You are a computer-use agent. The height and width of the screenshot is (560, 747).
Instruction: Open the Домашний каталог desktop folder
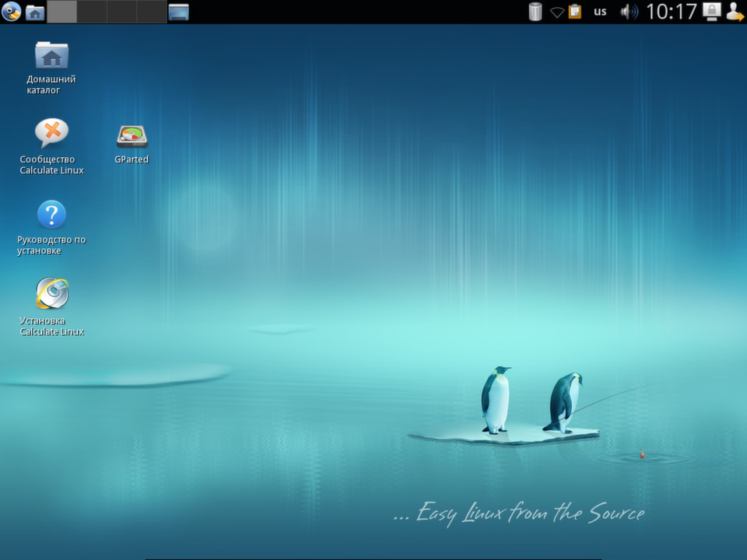click(x=51, y=68)
